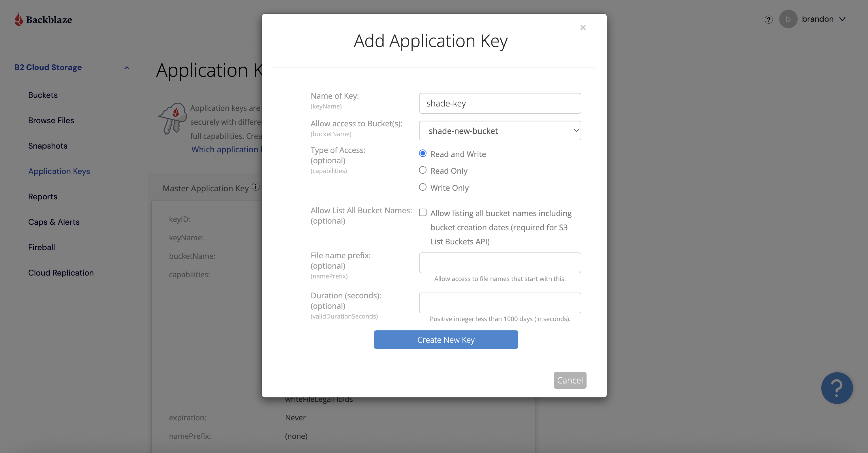Click the brandon user avatar circle
868x453 pixels.
[788, 19]
